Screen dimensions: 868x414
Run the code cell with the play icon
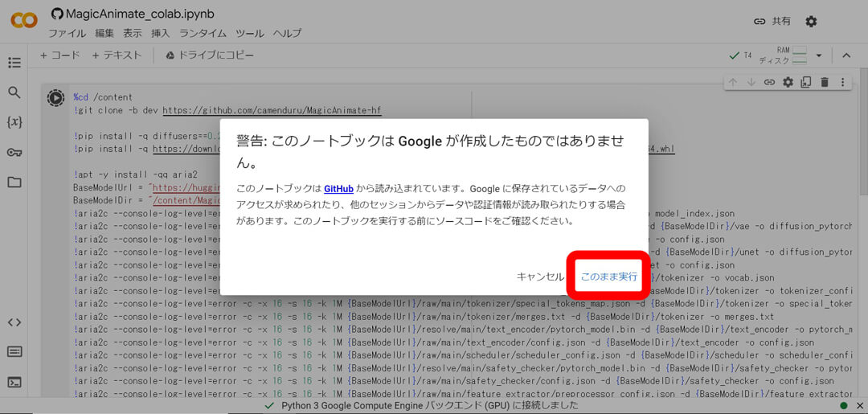[55, 98]
